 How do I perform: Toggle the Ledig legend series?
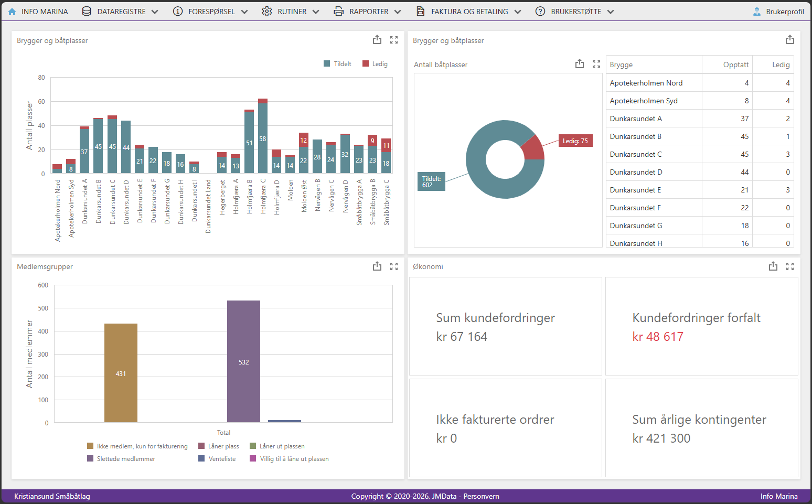[375, 64]
